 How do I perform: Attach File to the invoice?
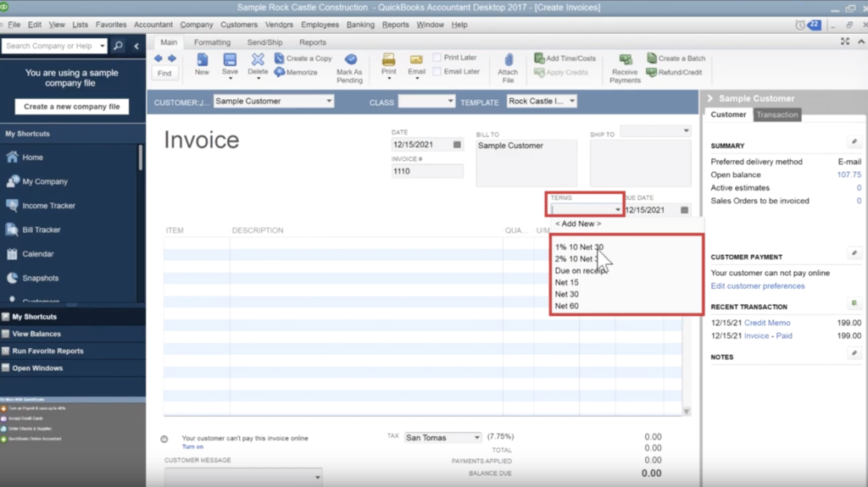click(508, 69)
